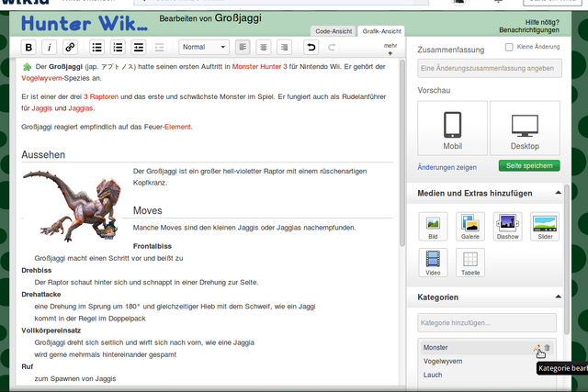Screen dimensions: 588x392
Task: Open the Änderungen zeigen link
Action: [x=447, y=167]
